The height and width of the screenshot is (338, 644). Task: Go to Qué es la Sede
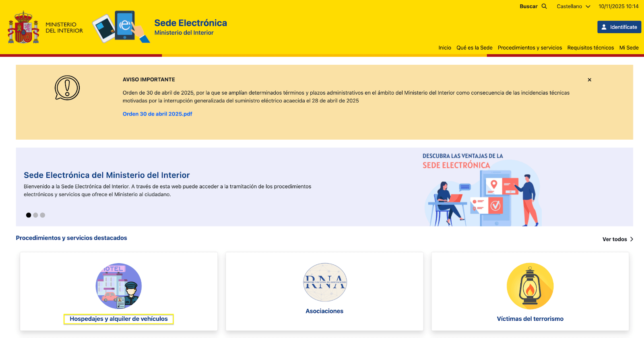tap(474, 47)
